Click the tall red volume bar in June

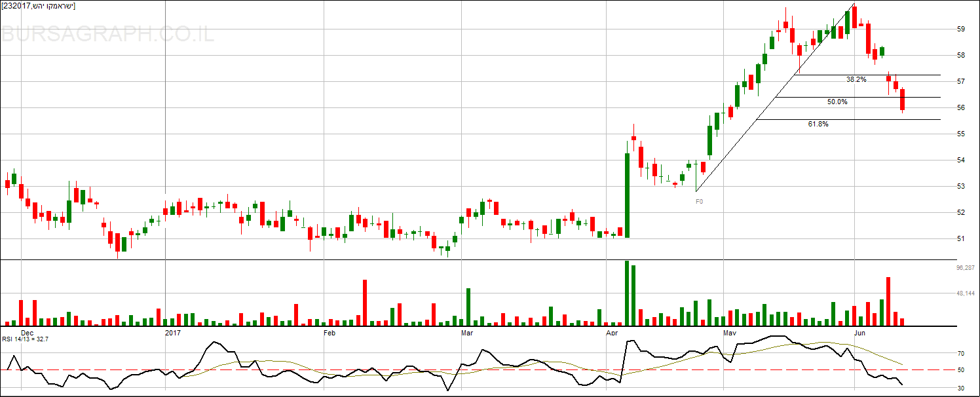(888, 301)
